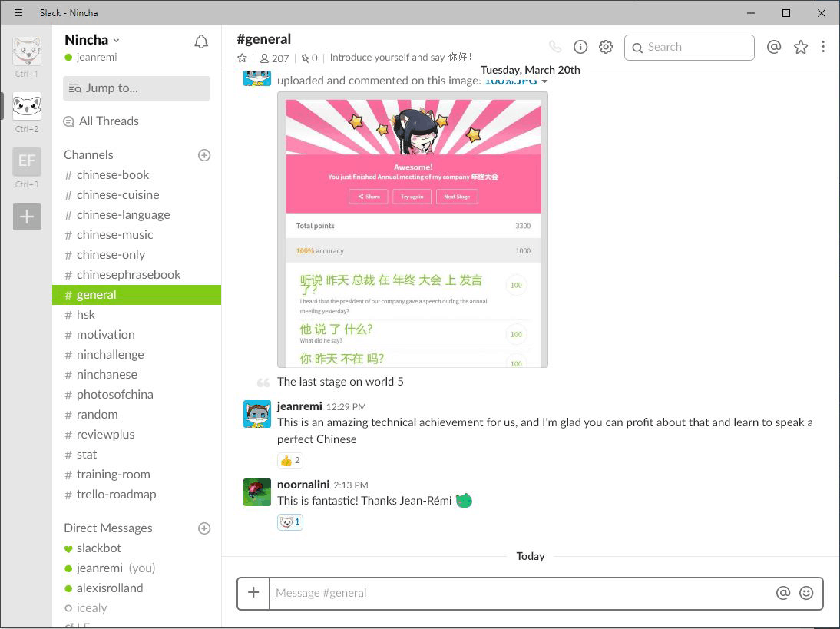Switch to first workspace (Ctrl+1) cat icon
The height and width of the screenshot is (629, 840).
pos(27,51)
